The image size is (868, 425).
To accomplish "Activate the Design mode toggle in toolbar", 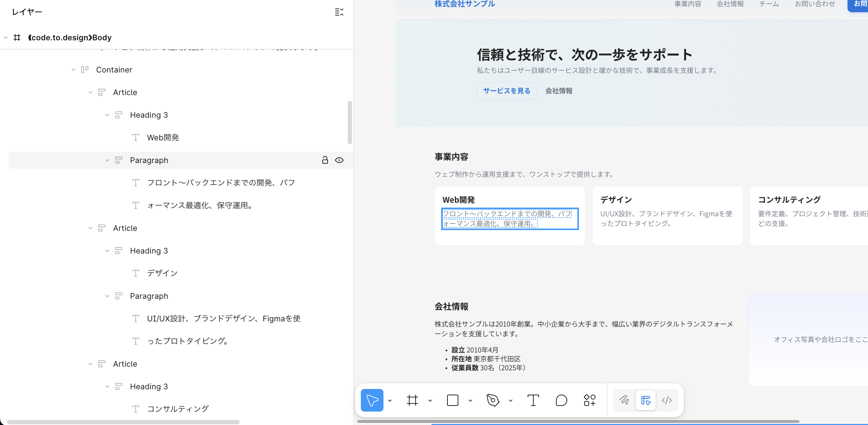I will pos(645,400).
